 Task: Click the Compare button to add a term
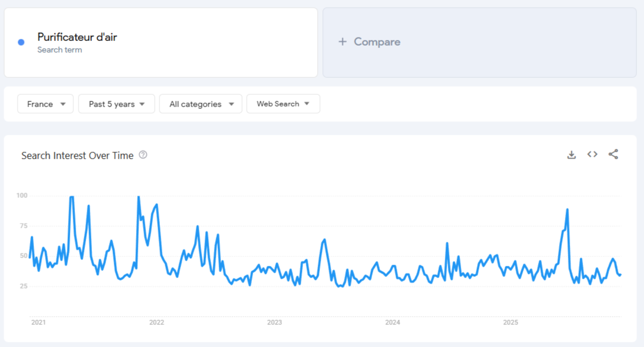369,42
